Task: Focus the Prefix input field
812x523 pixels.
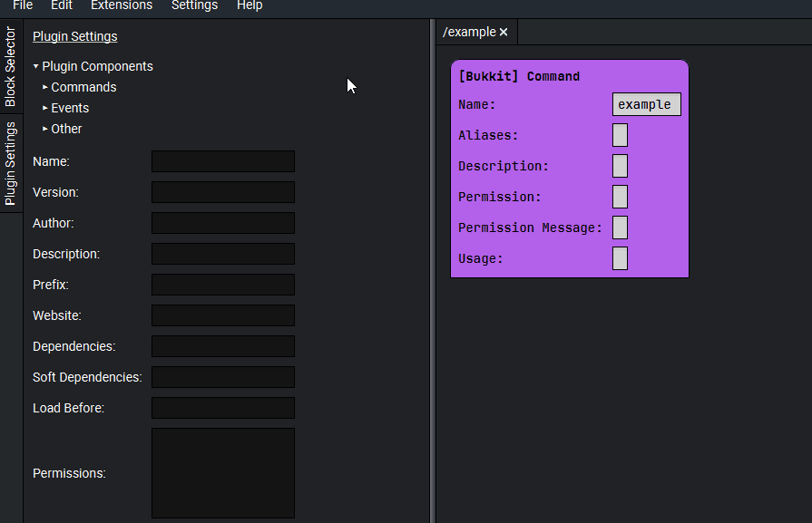Action: tap(223, 285)
